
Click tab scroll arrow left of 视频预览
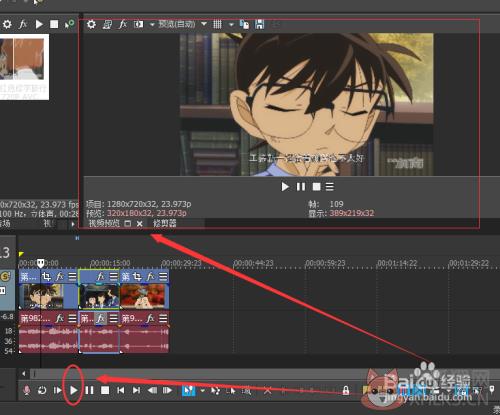[x=73, y=224]
